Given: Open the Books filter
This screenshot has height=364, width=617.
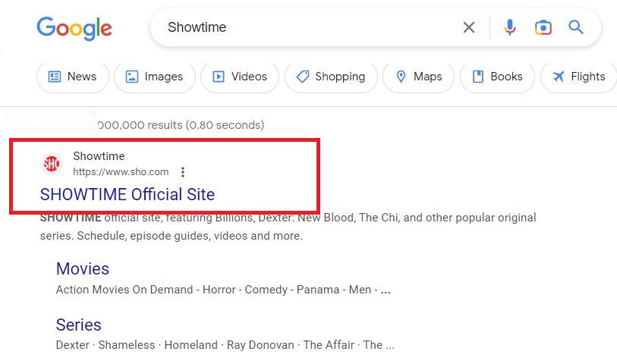Looking at the screenshot, I should [497, 77].
